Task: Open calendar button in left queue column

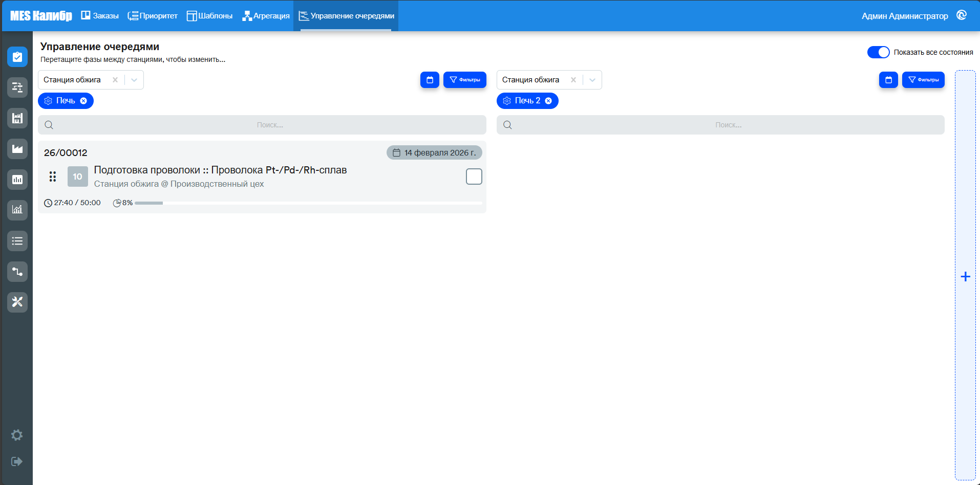Action: point(430,80)
